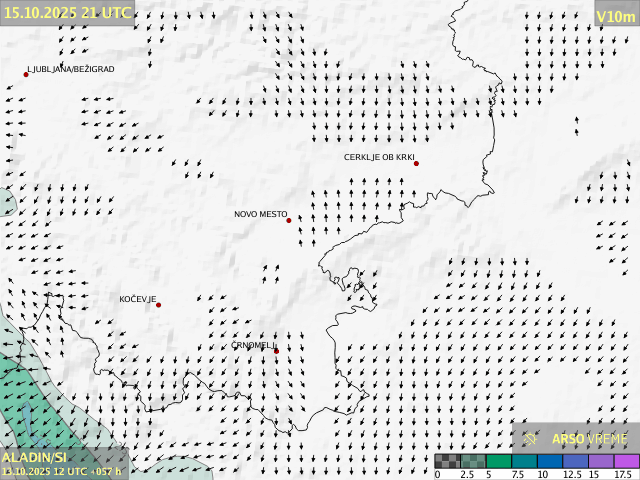
Task: Click the Ljubljana/Bežigrad station red dot
Action: [26, 74]
